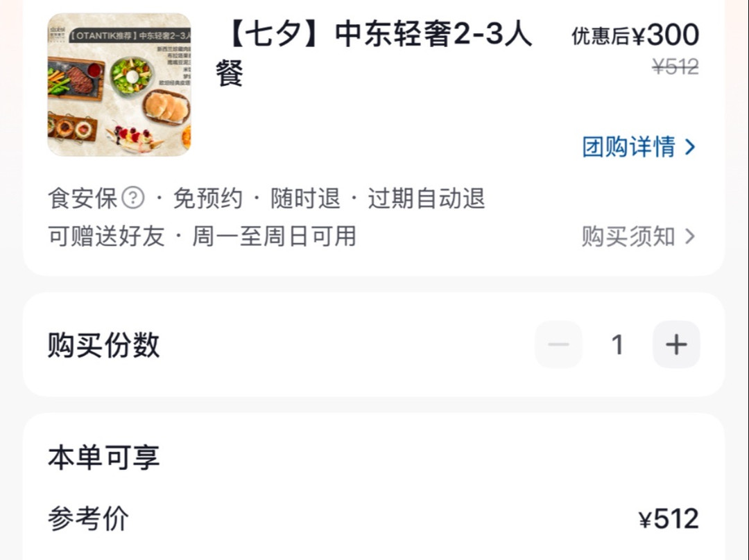Tap the 周一至周日可用 availability tag
Image resolution: width=749 pixels, height=560 pixels.
[274, 236]
